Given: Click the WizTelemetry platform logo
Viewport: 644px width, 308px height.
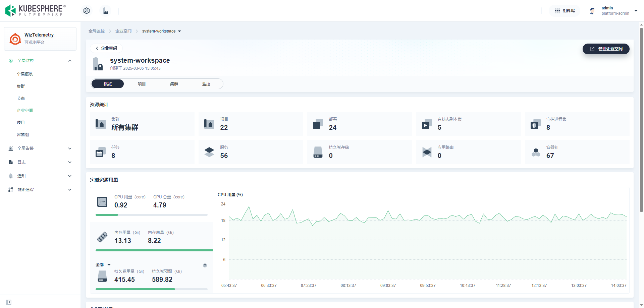Looking at the screenshot, I should (15, 39).
